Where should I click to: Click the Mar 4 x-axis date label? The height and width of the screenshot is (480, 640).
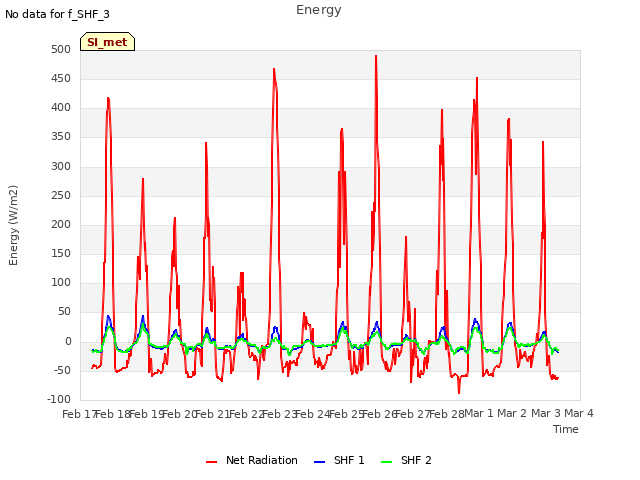point(579,413)
